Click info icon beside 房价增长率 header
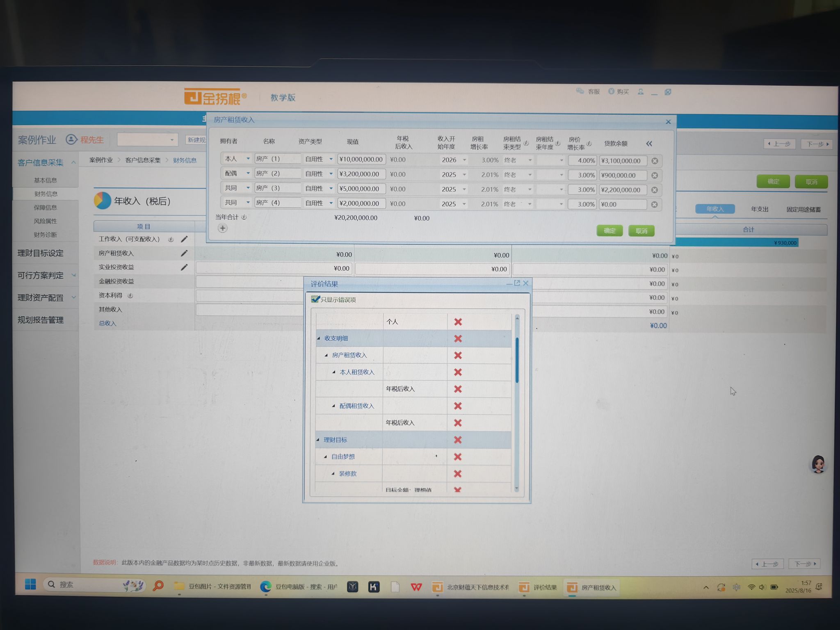 click(x=589, y=143)
